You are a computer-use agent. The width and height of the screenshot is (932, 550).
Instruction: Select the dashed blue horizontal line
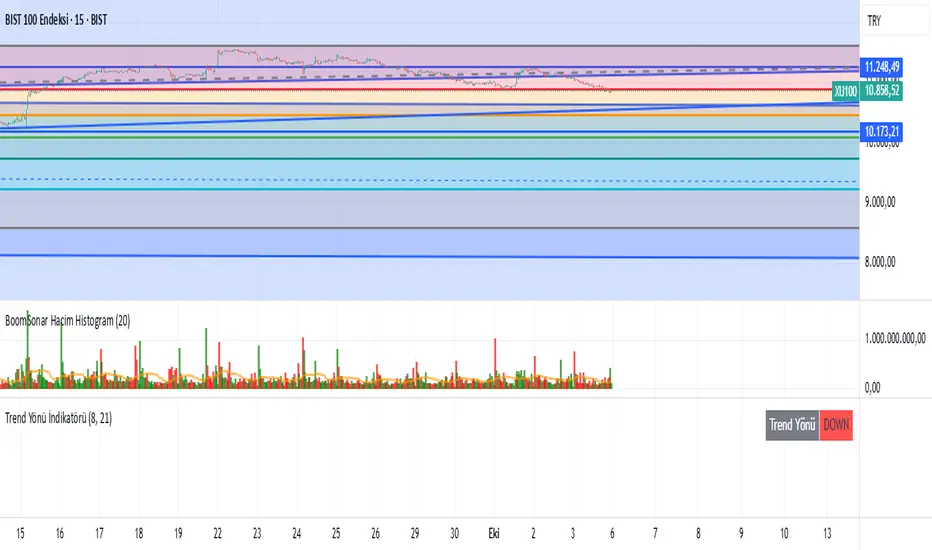pos(429,180)
